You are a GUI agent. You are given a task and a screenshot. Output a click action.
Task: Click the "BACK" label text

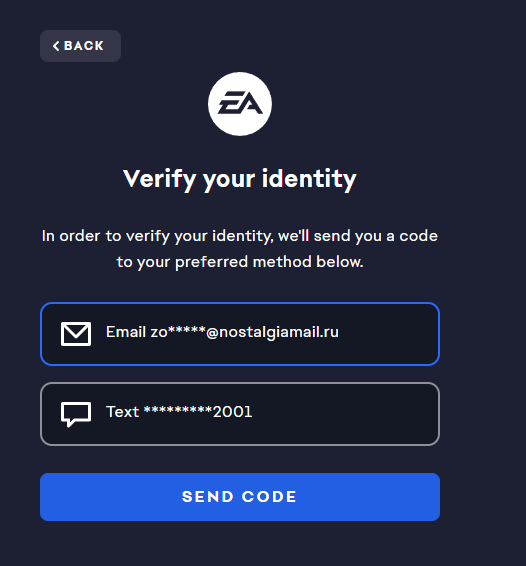coord(84,46)
